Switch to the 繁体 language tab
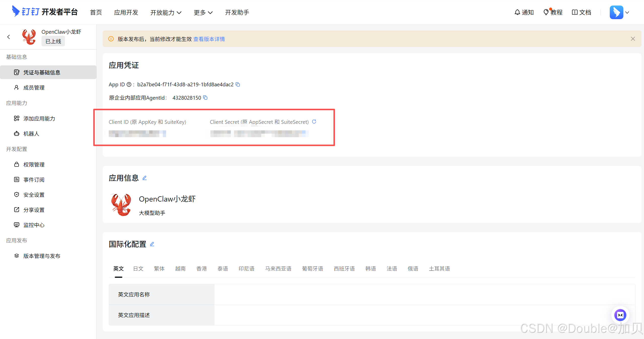The width and height of the screenshot is (644, 339). point(159,269)
